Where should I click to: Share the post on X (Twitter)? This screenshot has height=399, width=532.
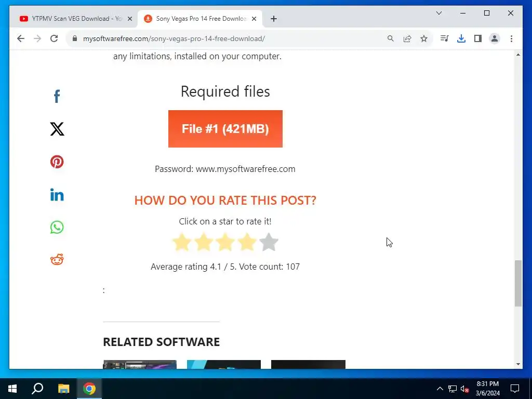(x=57, y=129)
